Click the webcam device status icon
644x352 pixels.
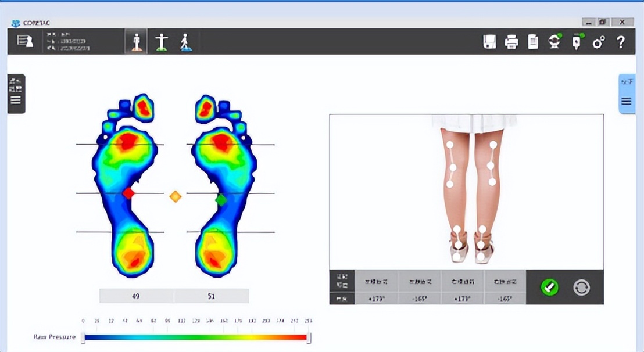(x=555, y=41)
